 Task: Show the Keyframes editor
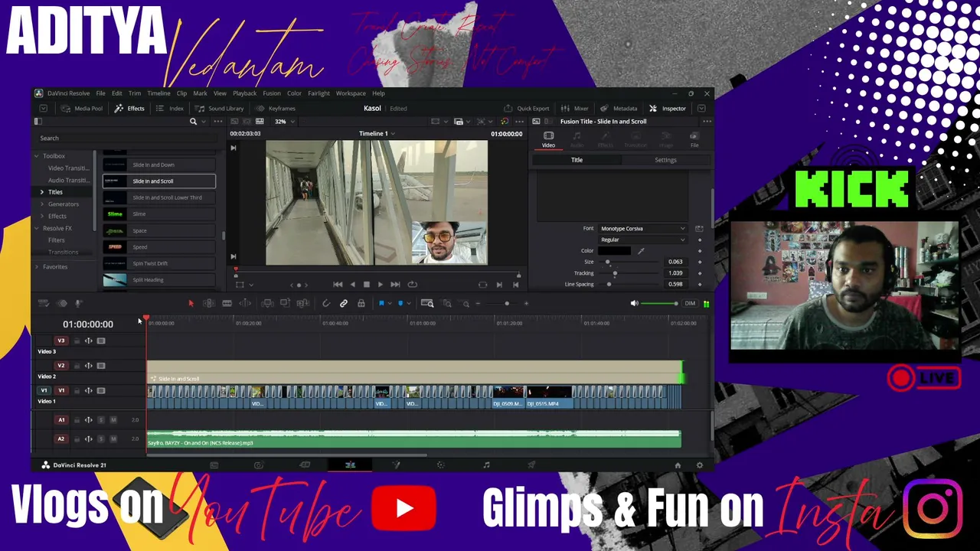tap(276, 109)
